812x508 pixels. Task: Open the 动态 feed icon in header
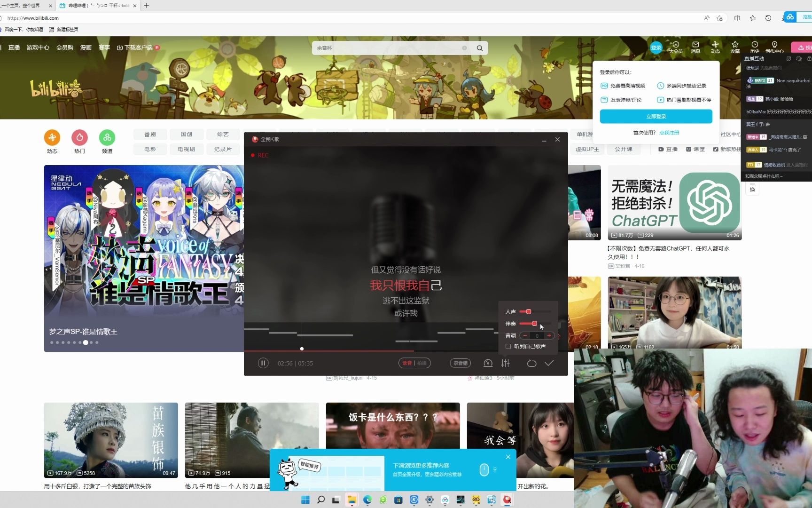point(715,47)
